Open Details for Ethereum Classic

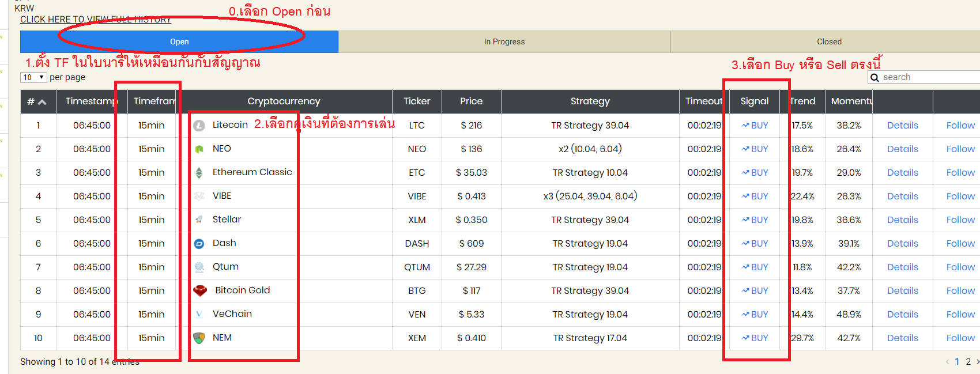tap(903, 172)
